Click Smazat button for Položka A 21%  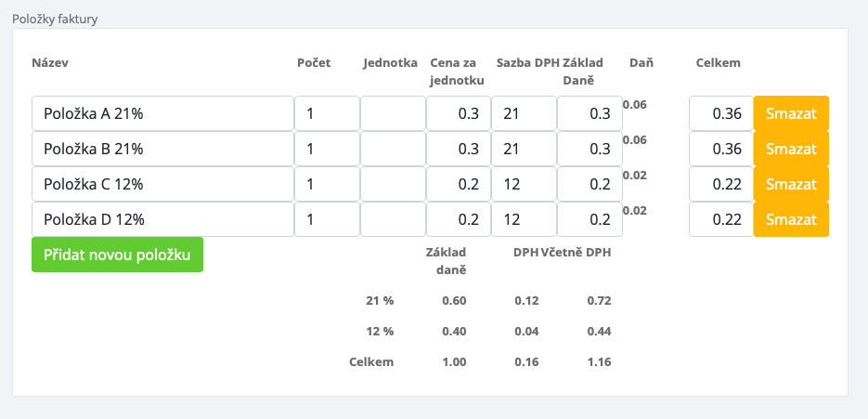(x=791, y=113)
